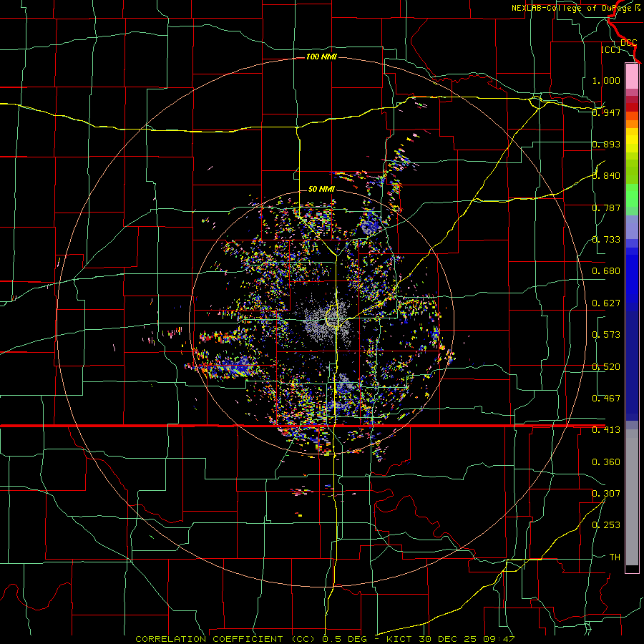Click the pink segment of the color bar
The width and height of the screenshot is (644, 644).
pyautogui.click(x=632, y=77)
